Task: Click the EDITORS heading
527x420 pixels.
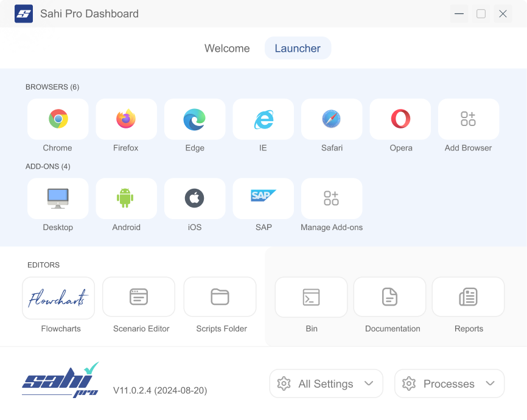Action: [43, 265]
